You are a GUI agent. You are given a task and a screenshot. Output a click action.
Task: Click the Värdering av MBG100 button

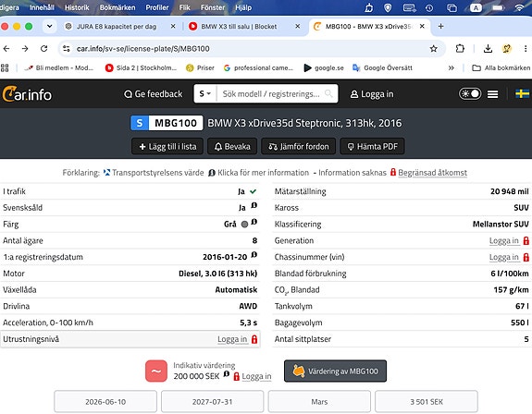335,371
